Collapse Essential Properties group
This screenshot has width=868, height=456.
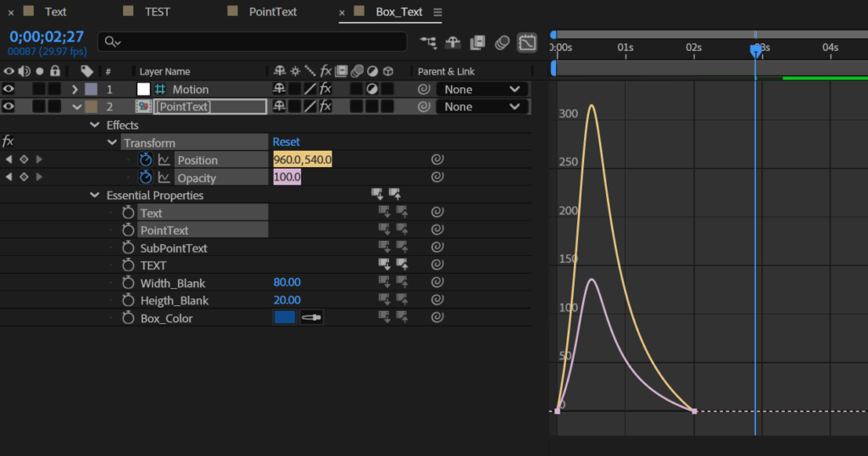[95, 195]
